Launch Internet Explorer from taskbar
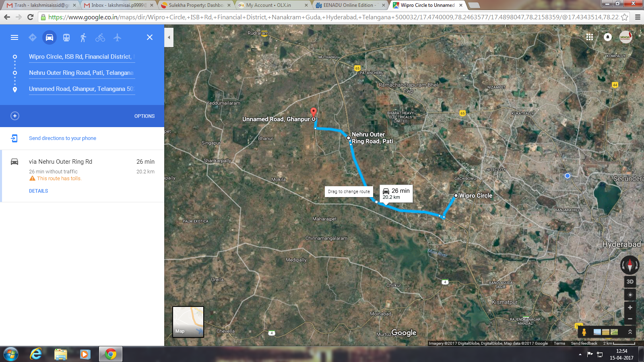 click(36, 354)
